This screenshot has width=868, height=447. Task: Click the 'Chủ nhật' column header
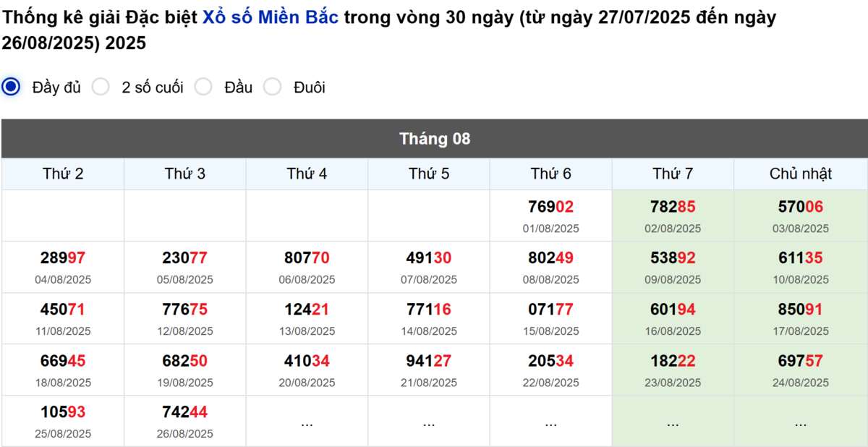[801, 174]
